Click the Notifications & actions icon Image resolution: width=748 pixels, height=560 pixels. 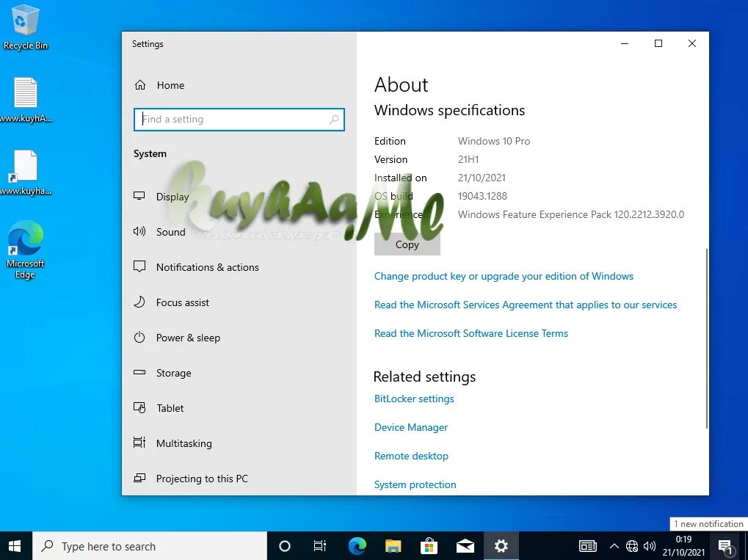pyautogui.click(x=139, y=266)
